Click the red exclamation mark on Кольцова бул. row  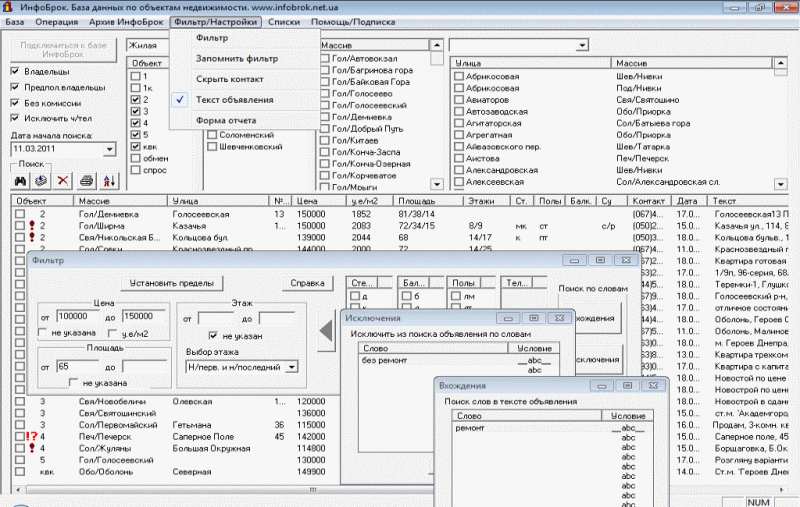(32, 237)
